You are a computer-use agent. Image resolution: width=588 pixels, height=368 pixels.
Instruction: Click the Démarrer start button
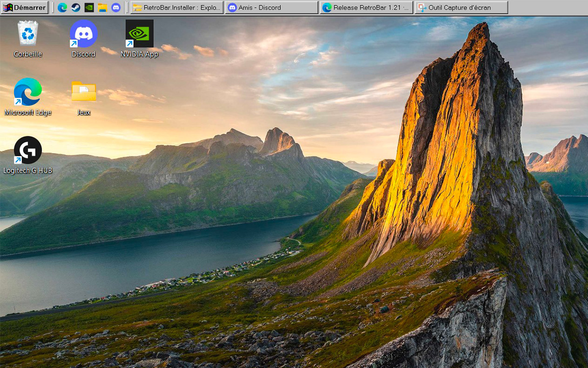click(x=23, y=7)
